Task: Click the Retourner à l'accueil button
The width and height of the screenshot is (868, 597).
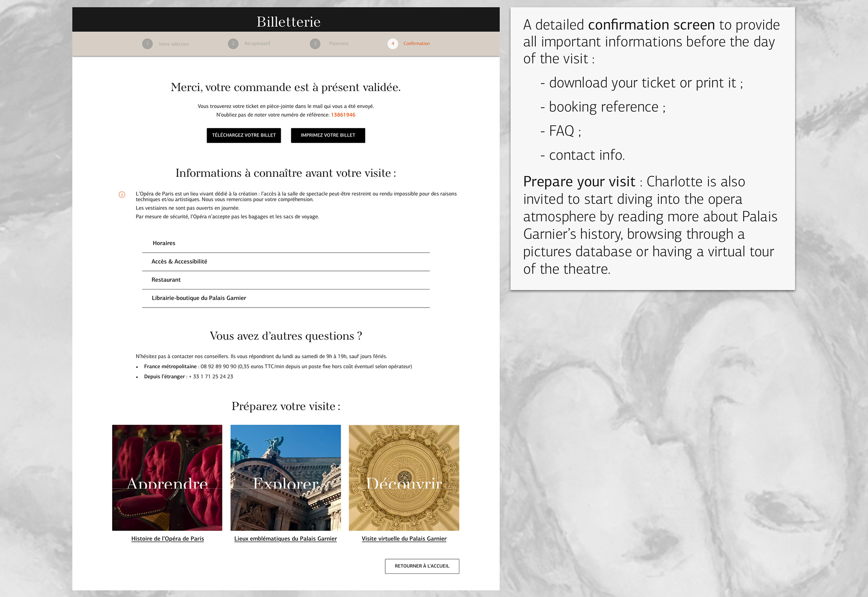Action: pyautogui.click(x=422, y=566)
